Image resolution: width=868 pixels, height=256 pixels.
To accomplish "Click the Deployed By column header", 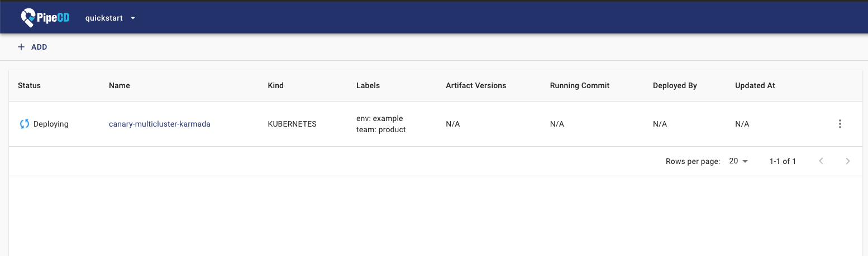I will (x=675, y=85).
